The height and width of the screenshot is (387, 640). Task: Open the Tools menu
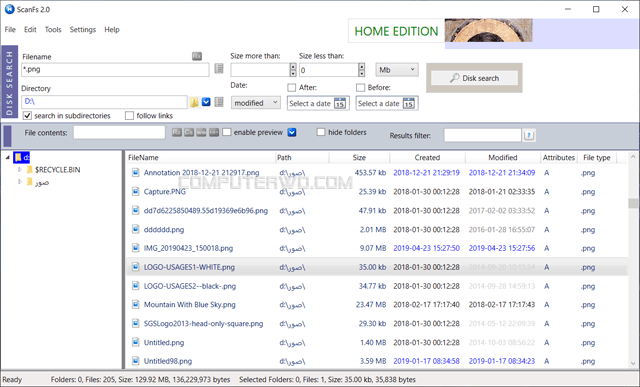click(x=53, y=30)
